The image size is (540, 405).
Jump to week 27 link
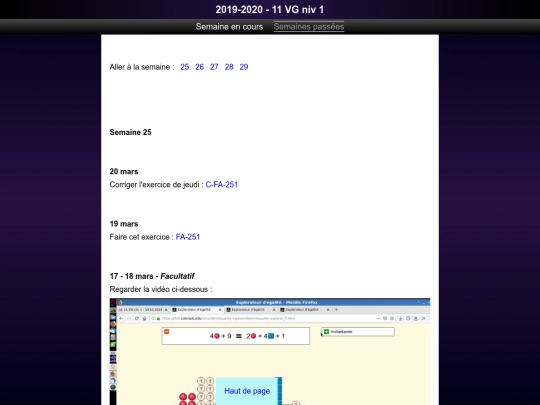point(214,67)
